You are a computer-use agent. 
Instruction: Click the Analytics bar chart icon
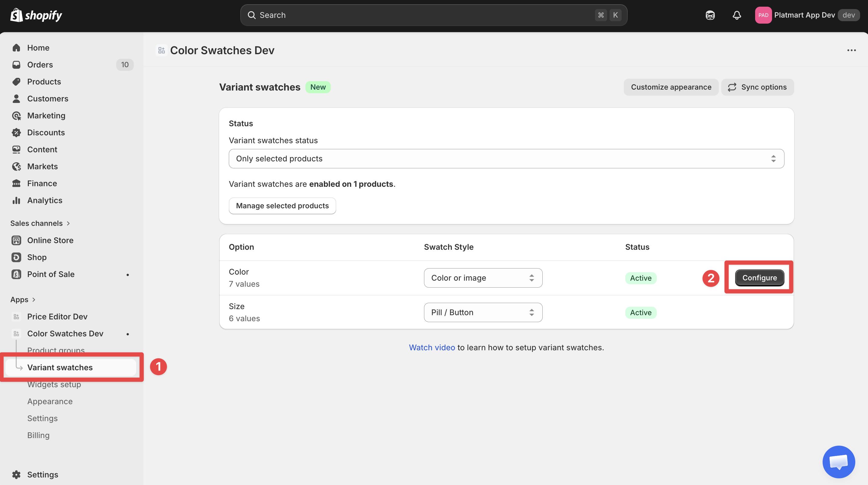(x=16, y=200)
